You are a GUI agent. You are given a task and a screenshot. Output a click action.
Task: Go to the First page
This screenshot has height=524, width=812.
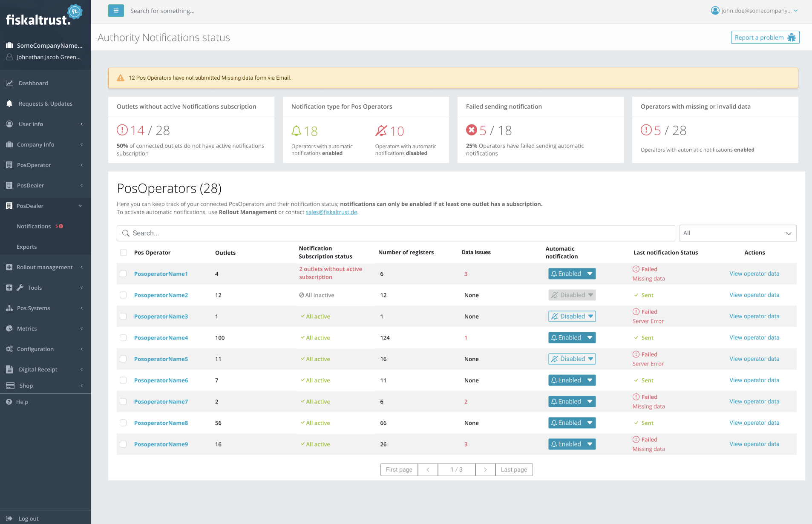pyautogui.click(x=399, y=469)
